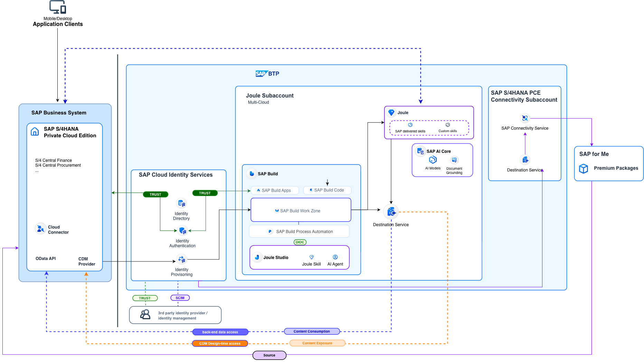Click the Identity Directory icon
644x362 pixels.
[181, 203]
